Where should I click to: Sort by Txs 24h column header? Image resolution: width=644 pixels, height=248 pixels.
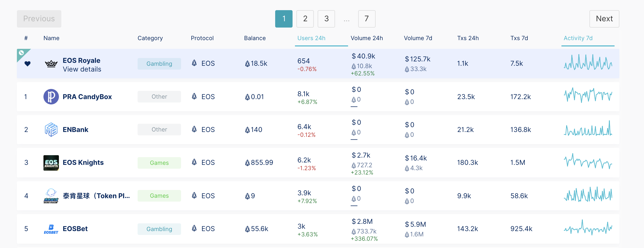[468, 38]
